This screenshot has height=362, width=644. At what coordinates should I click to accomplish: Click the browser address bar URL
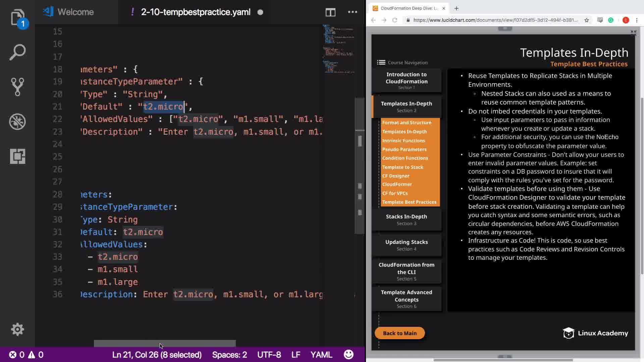(x=495, y=20)
